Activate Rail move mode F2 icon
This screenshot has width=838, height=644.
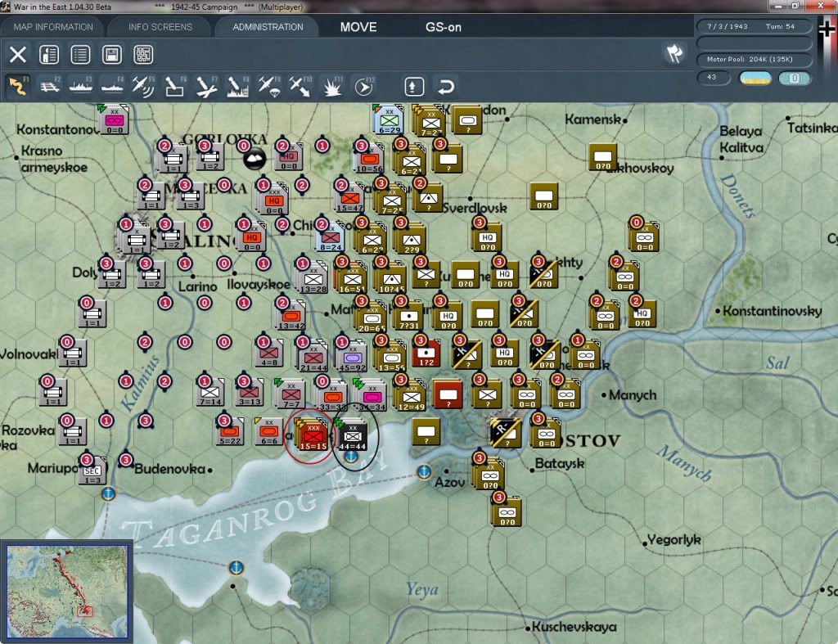(x=50, y=86)
